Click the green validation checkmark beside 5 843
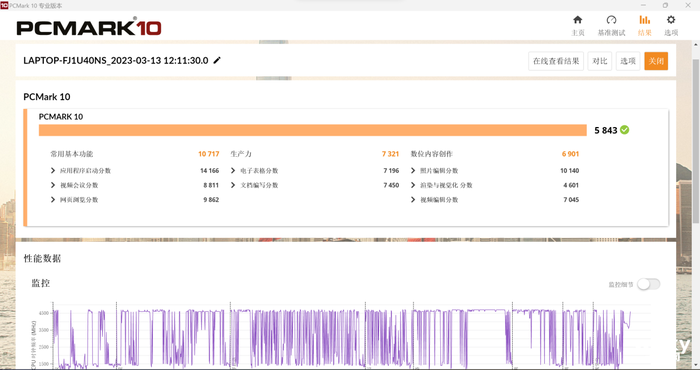 click(625, 130)
